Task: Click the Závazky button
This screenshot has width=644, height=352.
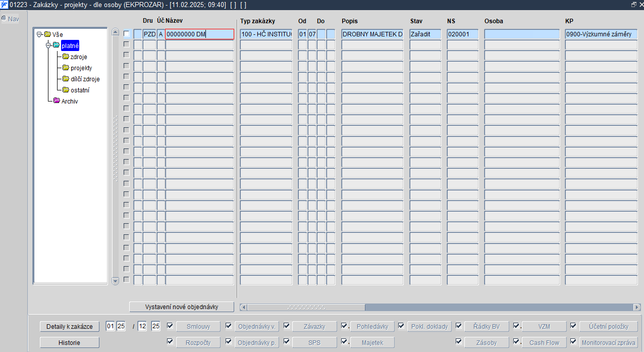Action: (x=315, y=327)
